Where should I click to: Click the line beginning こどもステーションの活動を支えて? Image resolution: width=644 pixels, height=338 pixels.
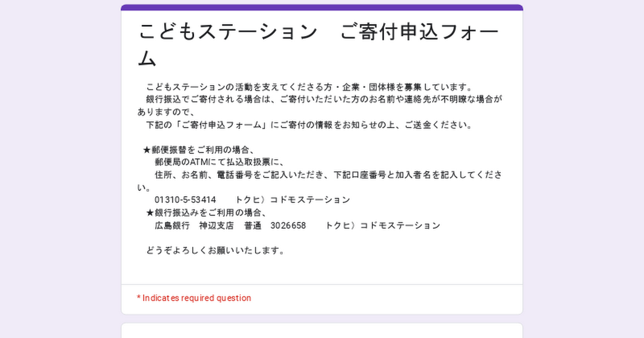(x=309, y=87)
